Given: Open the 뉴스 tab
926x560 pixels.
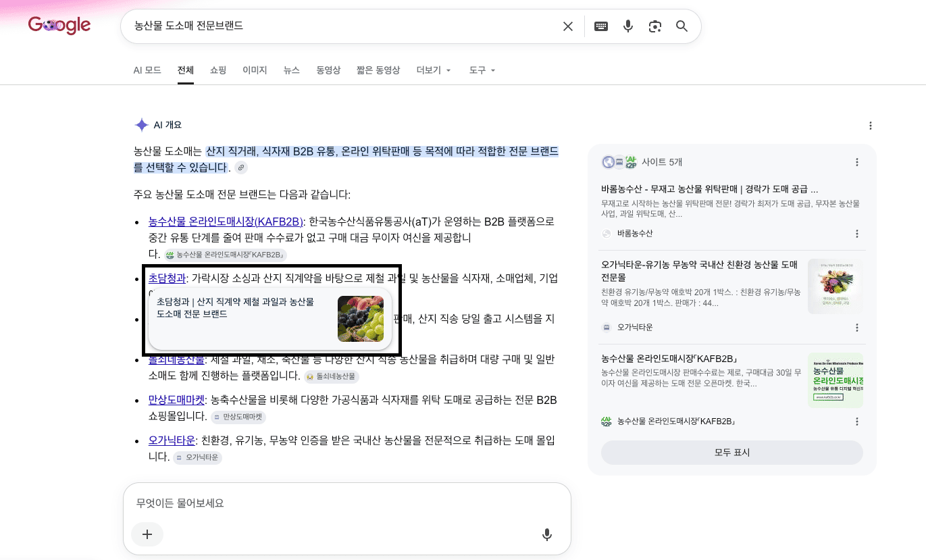Looking at the screenshot, I should tap(292, 70).
